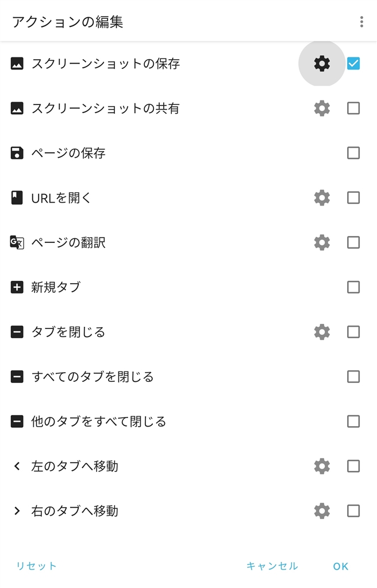377x588 pixels.
Task: Uncheck スクリーンショットの保存 checkbox
Action: (353, 64)
